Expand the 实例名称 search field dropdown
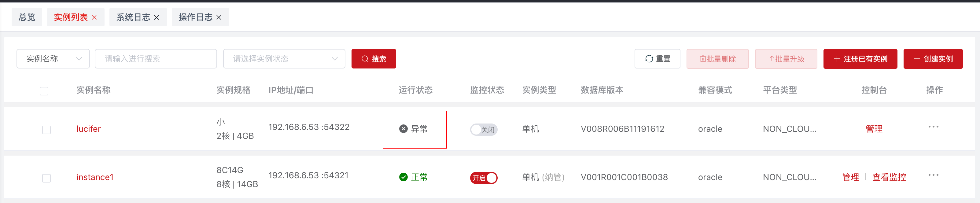The image size is (980, 203). 53,59
